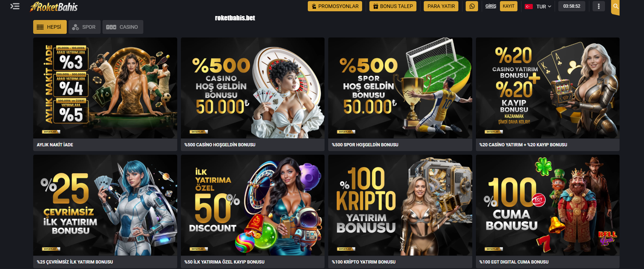Open the sidebar menu hamburger icon
Screen dimensions: 644x269
click(x=15, y=6)
